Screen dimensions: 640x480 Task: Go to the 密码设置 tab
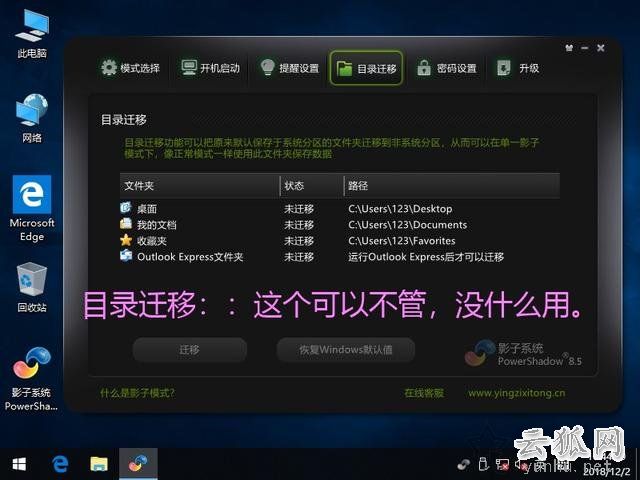tap(447, 68)
